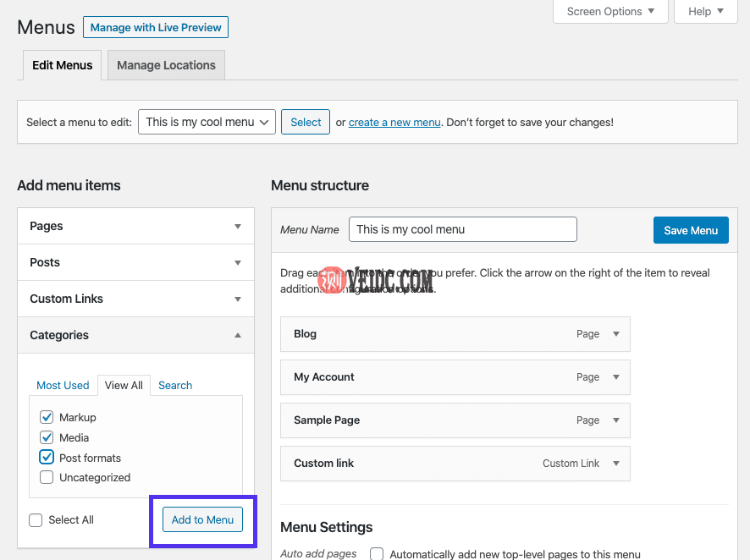The height and width of the screenshot is (560, 750).
Task: Click the Add to Menu button
Action: 202,519
